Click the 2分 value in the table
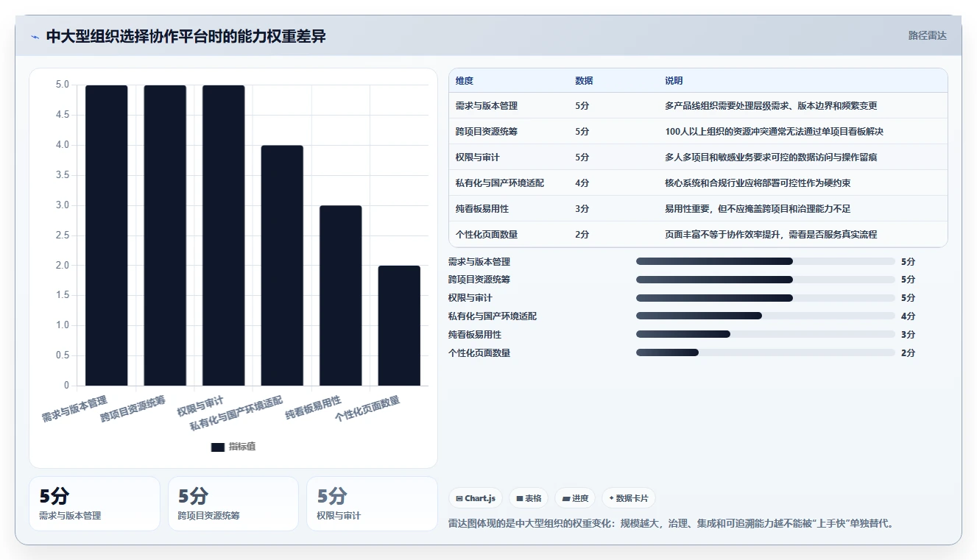 point(582,235)
